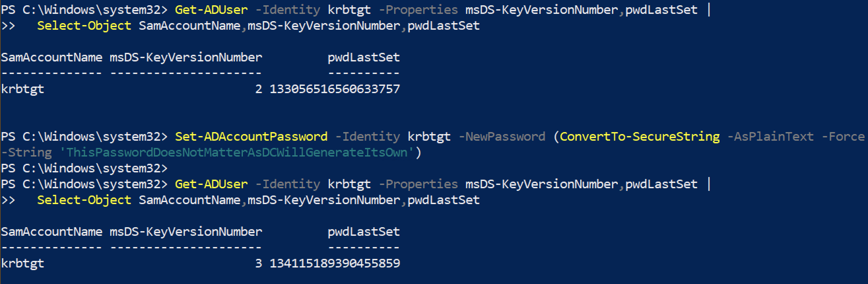Click the -String parameter

click(x=26, y=153)
